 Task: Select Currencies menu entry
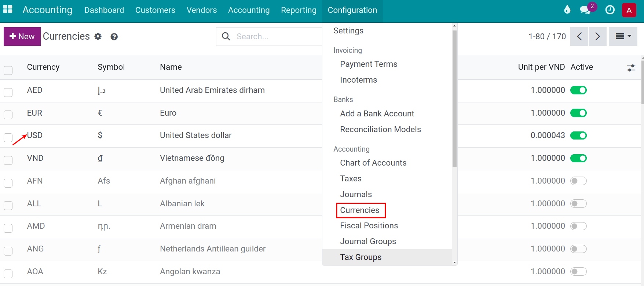pyautogui.click(x=359, y=210)
